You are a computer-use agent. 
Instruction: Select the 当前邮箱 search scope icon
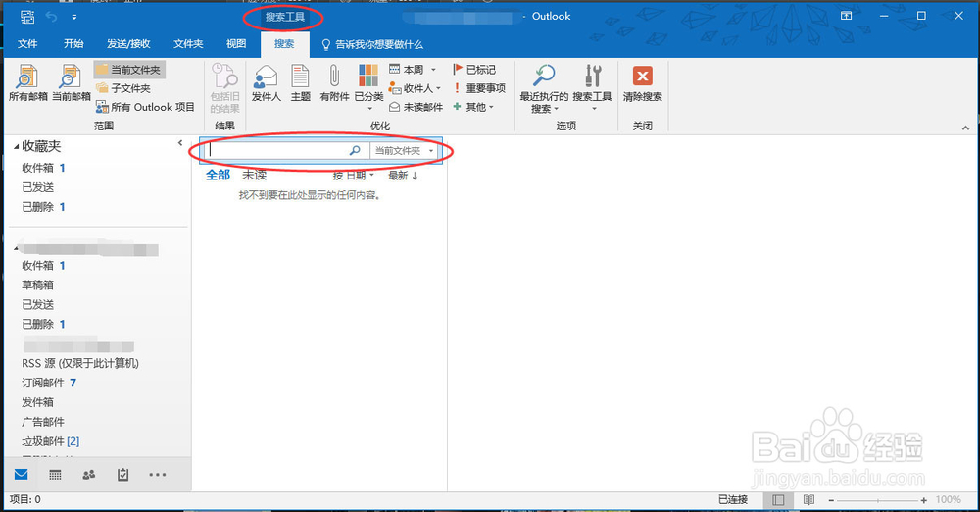(71, 82)
